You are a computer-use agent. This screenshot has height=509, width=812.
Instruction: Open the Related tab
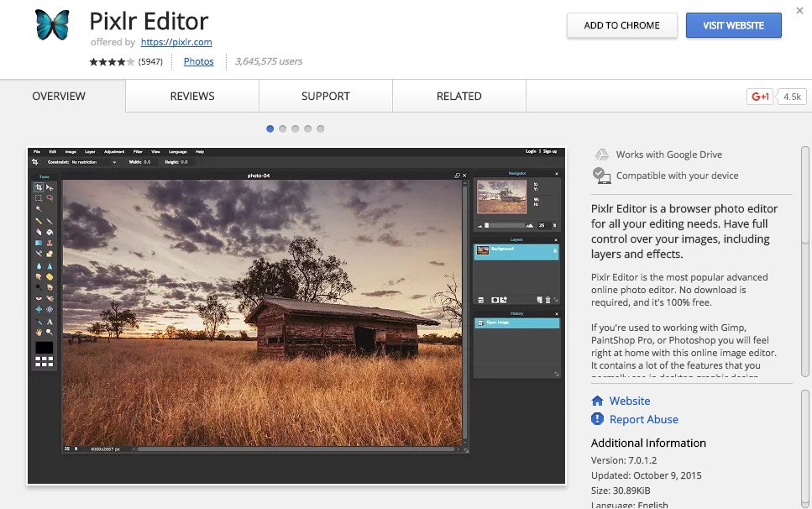458,96
